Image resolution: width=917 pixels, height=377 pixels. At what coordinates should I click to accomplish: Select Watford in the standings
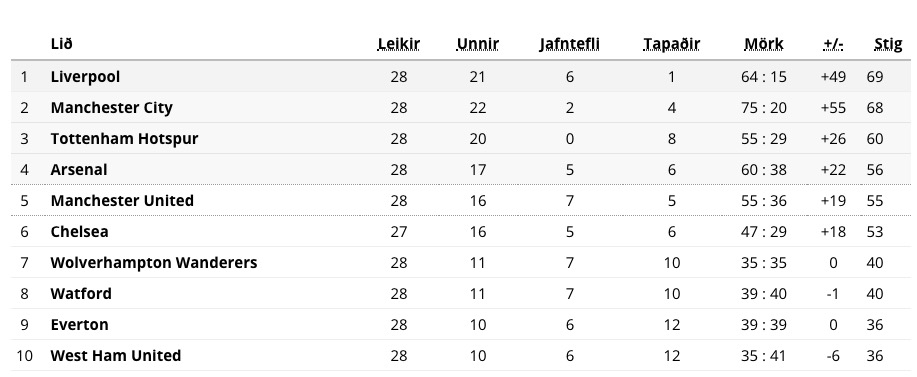coord(81,293)
